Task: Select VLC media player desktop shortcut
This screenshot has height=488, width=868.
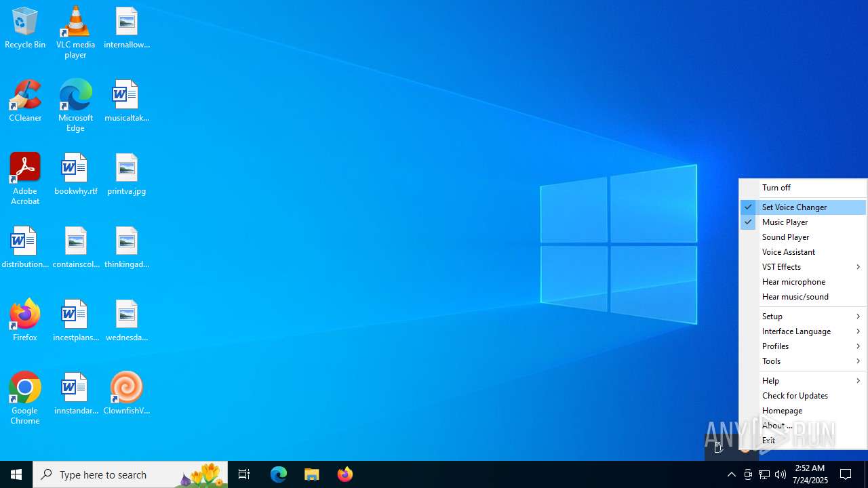Action: [x=75, y=33]
